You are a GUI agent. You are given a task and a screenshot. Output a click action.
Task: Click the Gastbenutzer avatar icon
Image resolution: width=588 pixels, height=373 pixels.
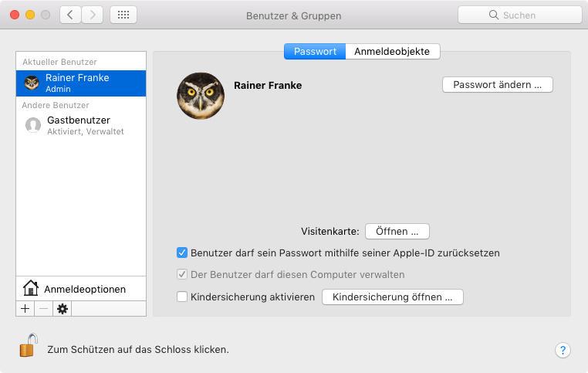pyautogui.click(x=33, y=125)
